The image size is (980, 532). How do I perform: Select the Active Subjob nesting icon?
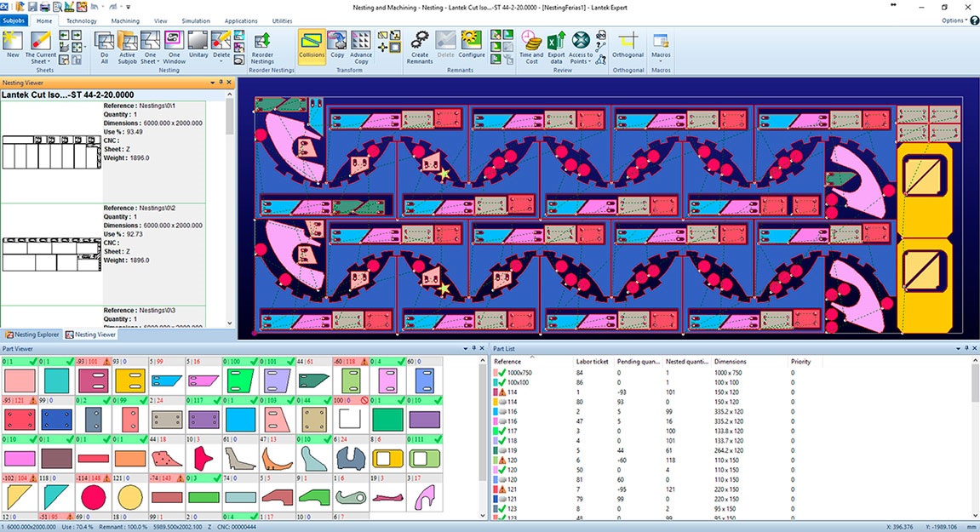127,41
